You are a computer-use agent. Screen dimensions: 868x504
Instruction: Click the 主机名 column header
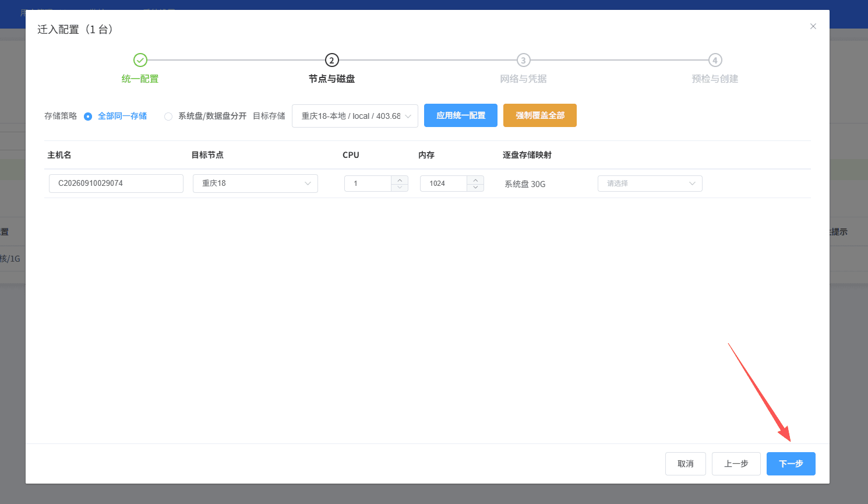point(59,155)
